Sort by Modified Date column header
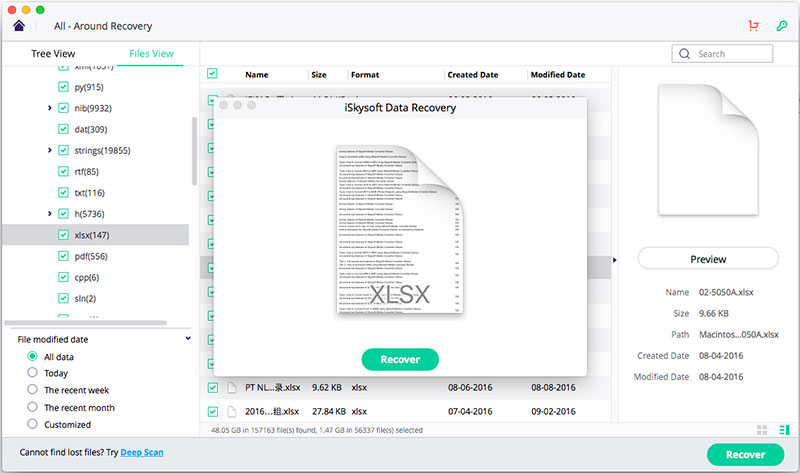This screenshot has height=473, width=800. pyautogui.click(x=558, y=74)
